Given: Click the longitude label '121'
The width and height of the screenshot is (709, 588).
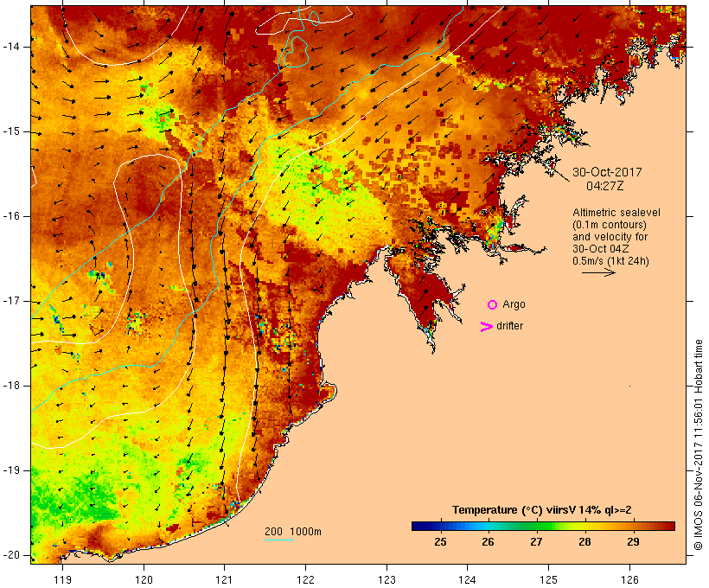Looking at the screenshot, I should (x=224, y=579).
